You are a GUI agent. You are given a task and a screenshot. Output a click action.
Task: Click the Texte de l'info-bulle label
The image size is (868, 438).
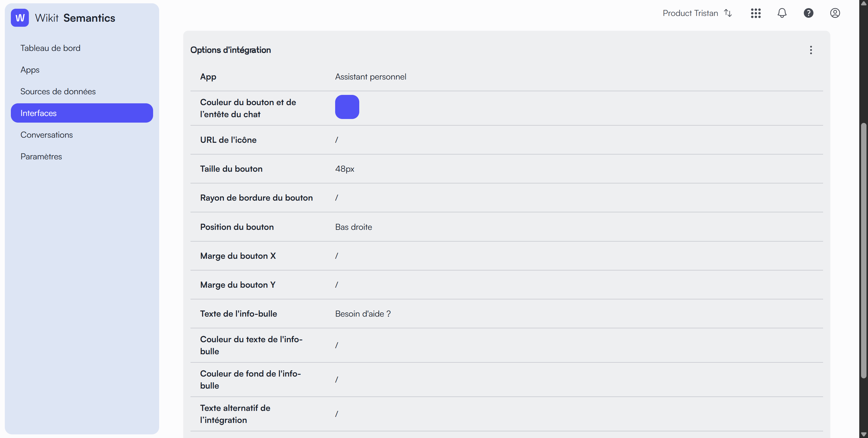238,313
